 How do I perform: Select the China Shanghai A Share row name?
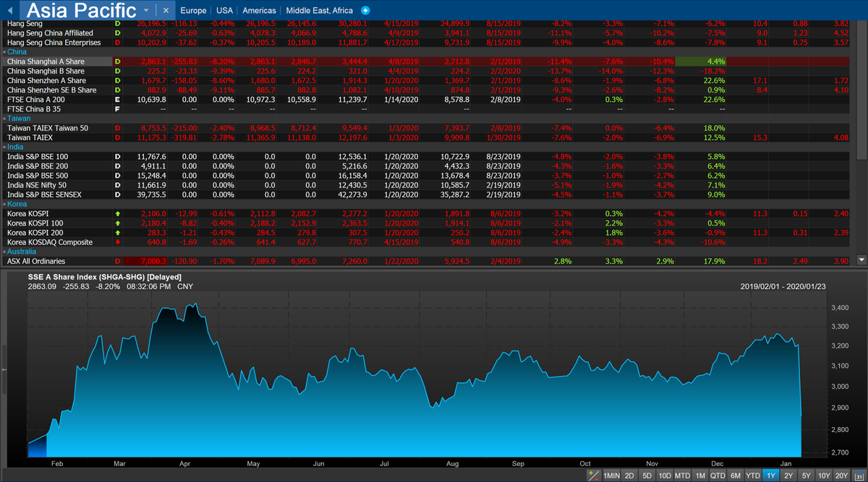point(46,62)
